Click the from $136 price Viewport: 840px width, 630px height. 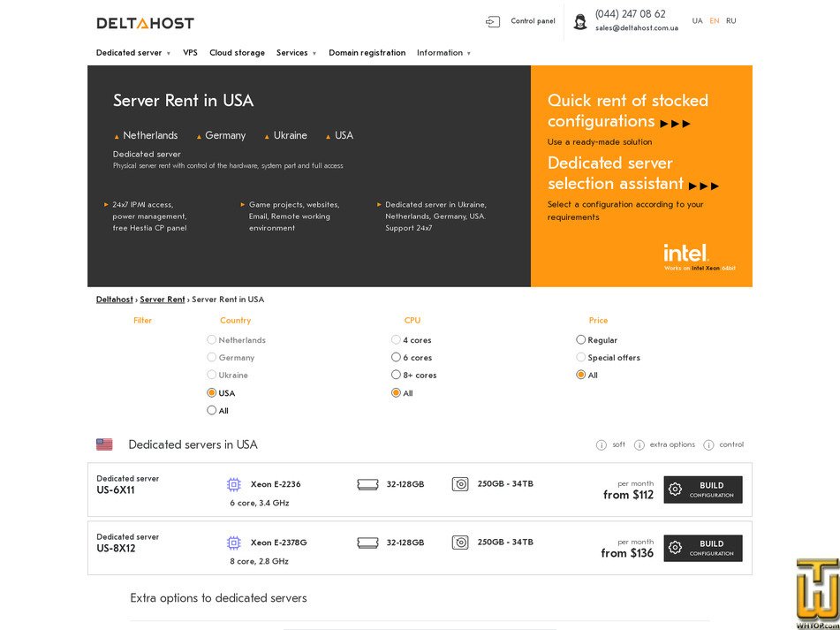627,553
